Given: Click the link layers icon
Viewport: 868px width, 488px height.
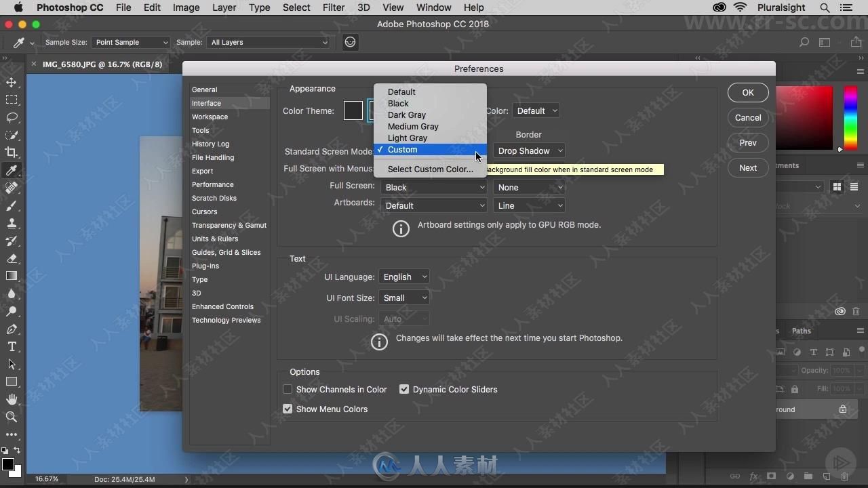Looking at the screenshot, I should [735, 477].
